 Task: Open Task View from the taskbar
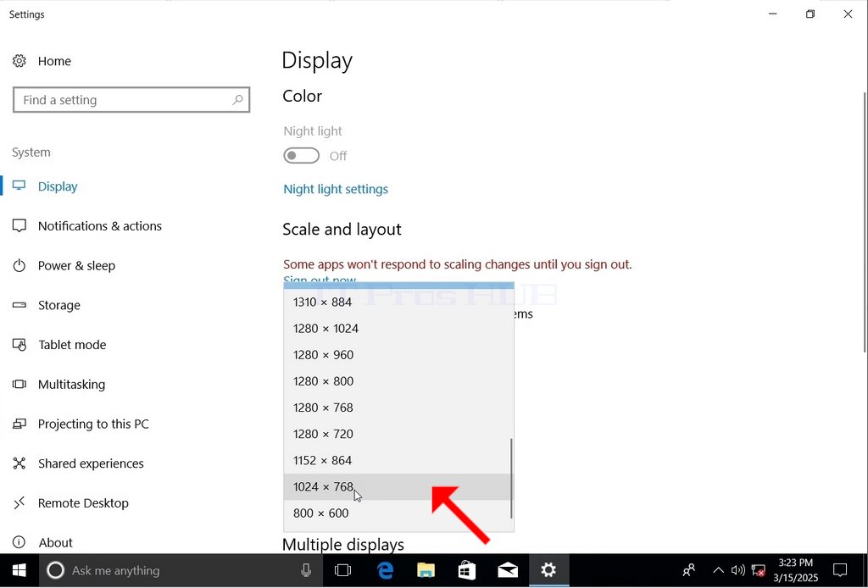343,570
